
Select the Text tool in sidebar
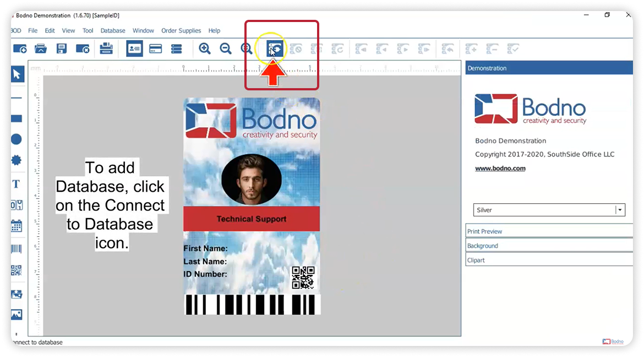[17, 184]
